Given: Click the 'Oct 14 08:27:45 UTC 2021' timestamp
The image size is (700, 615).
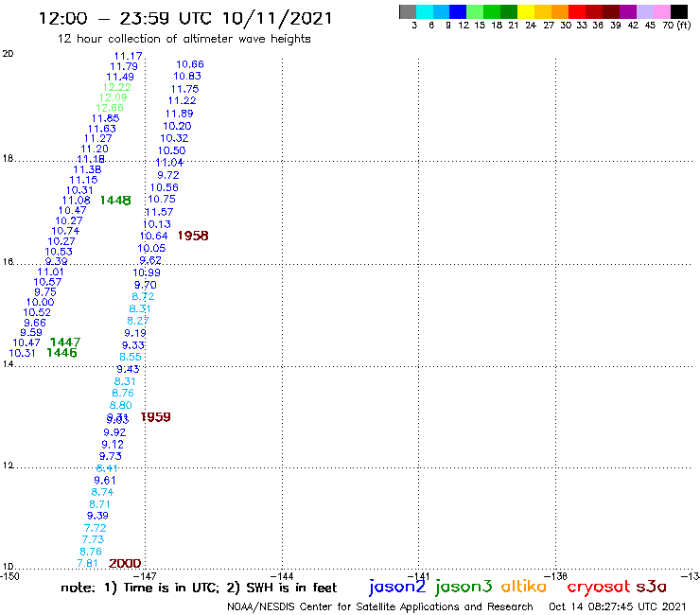Looking at the screenshot, I should click(x=617, y=606).
